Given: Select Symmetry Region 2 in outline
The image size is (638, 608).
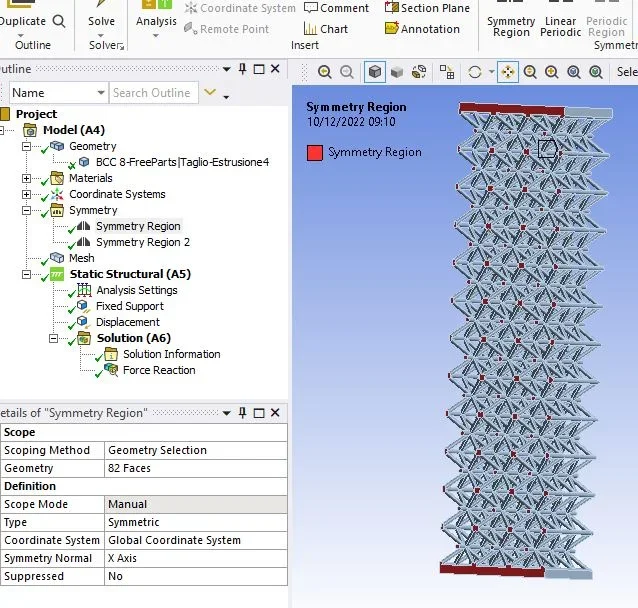Looking at the screenshot, I should (x=142, y=242).
